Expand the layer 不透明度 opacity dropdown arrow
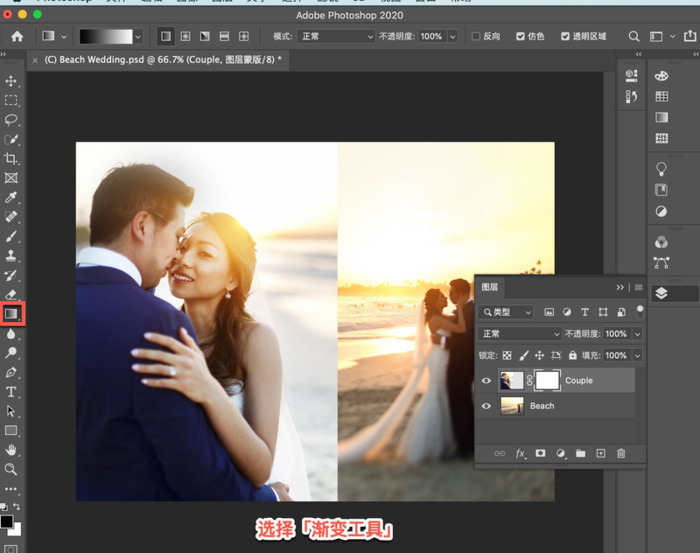 [x=638, y=334]
